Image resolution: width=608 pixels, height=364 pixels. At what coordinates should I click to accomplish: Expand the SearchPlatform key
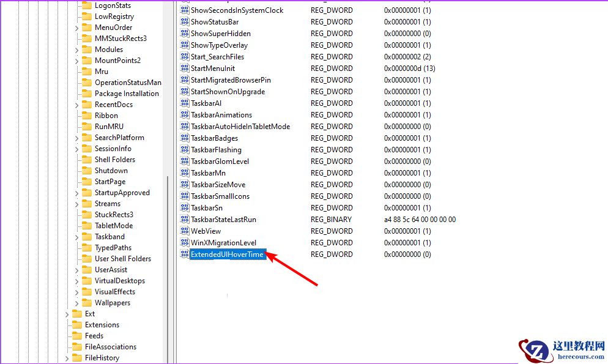click(x=77, y=138)
